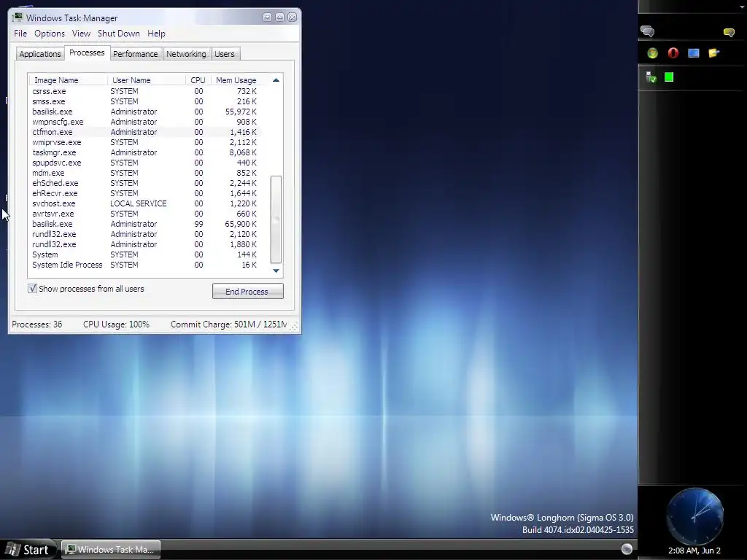
Task: Select the Processes tab
Action: point(87,52)
